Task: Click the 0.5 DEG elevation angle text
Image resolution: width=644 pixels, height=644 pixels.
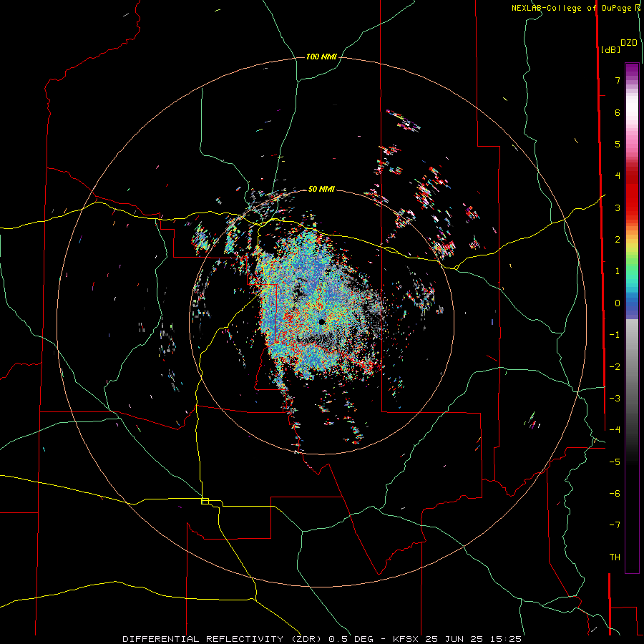Action: click(351, 639)
